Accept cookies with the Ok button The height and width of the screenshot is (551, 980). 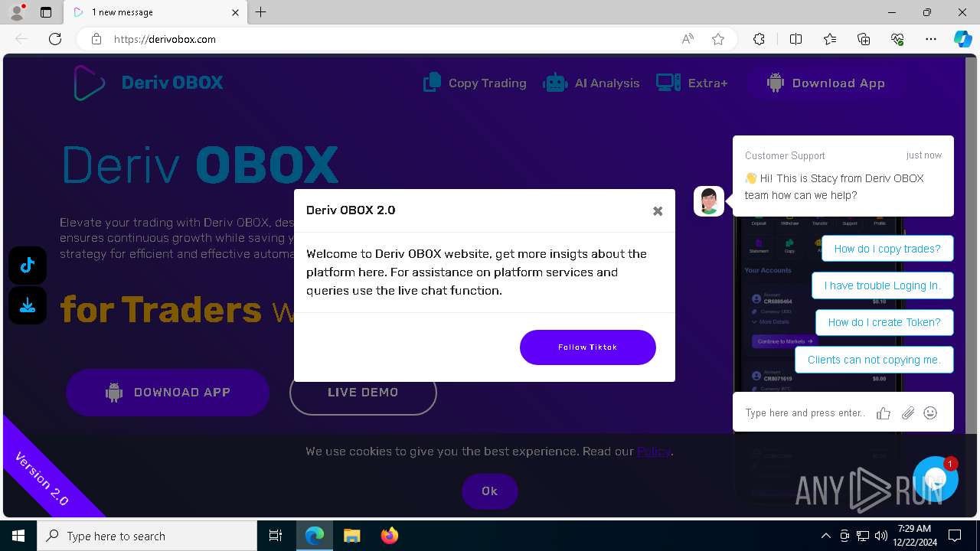point(490,491)
